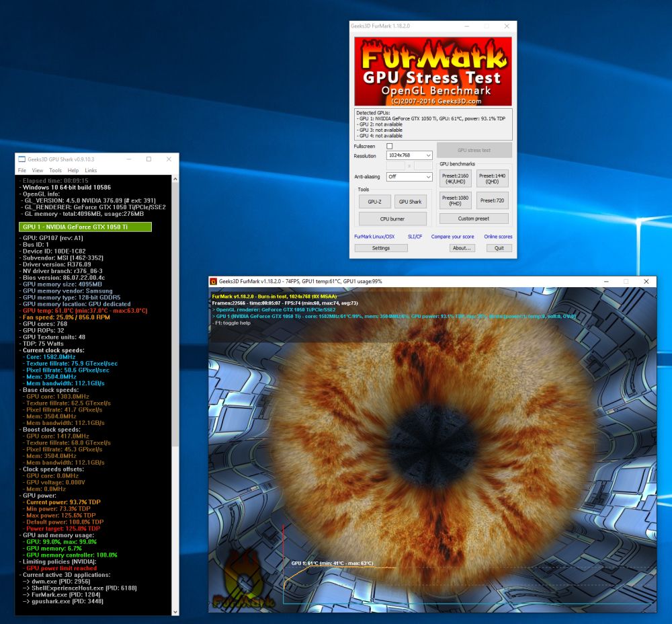Screen dimensions: 672x624
Task: Click the GPU Shark vertical scrollbar thumb
Action: (175, 315)
